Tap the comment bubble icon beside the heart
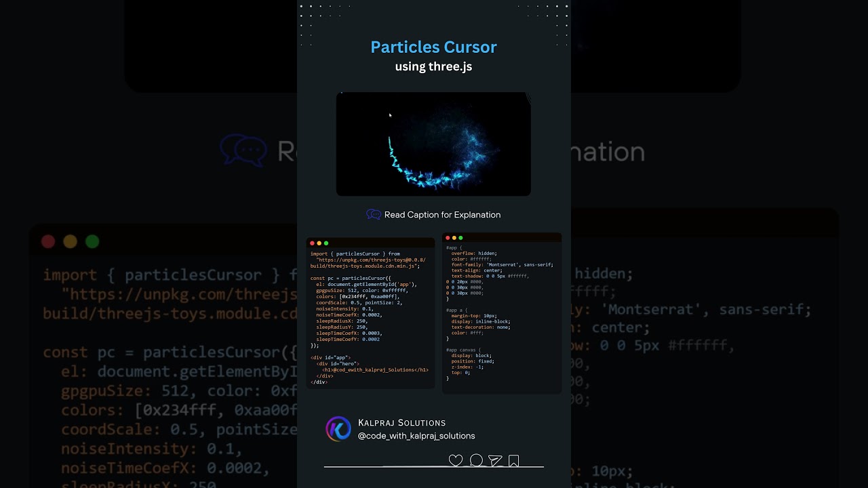Viewport: 868px width, 488px height. (x=476, y=461)
